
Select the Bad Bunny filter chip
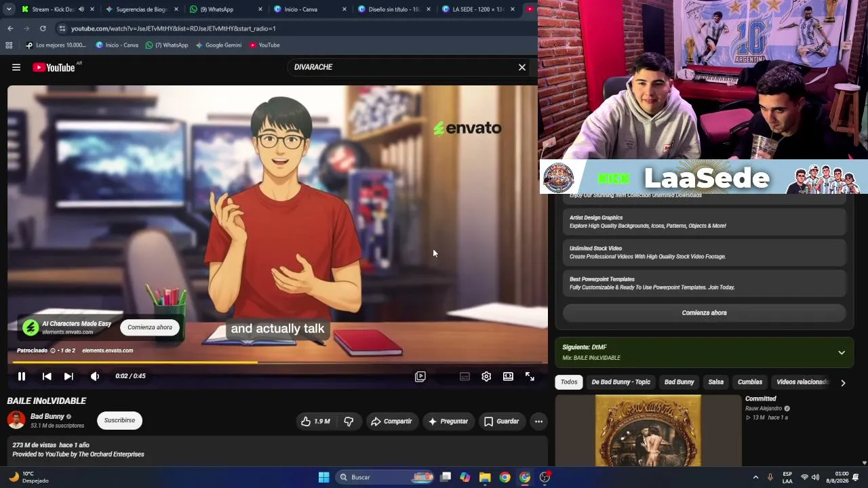(x=679, y=382)
